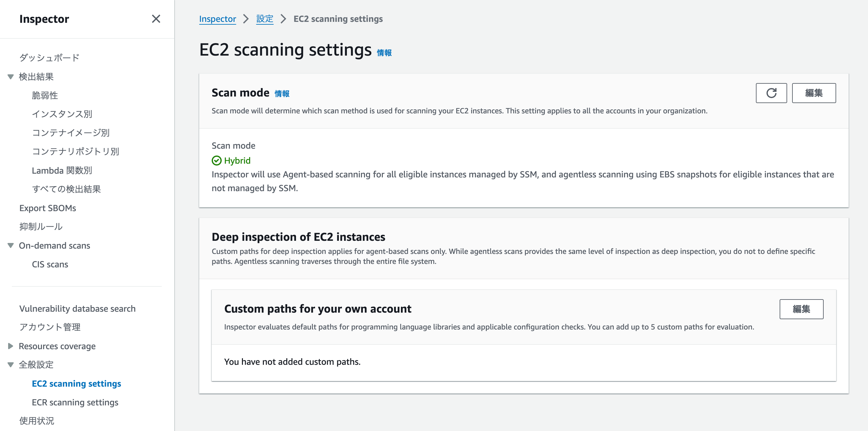Click 編集 to edit Scan mode
The height and width of the screenshot is (431, 868).
click(814, 93)
